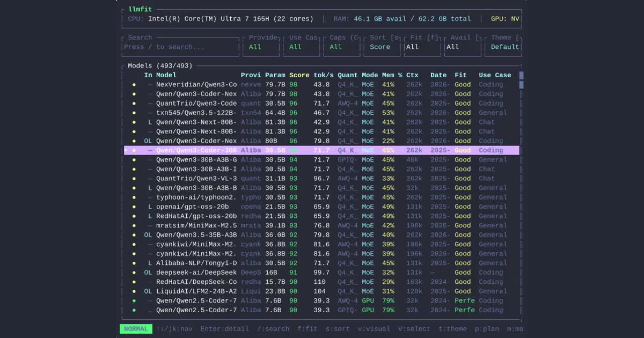The width and height of the screenshot is (644, 338).
Task: Open the Sort box showing Score
Action: [382, 47]
